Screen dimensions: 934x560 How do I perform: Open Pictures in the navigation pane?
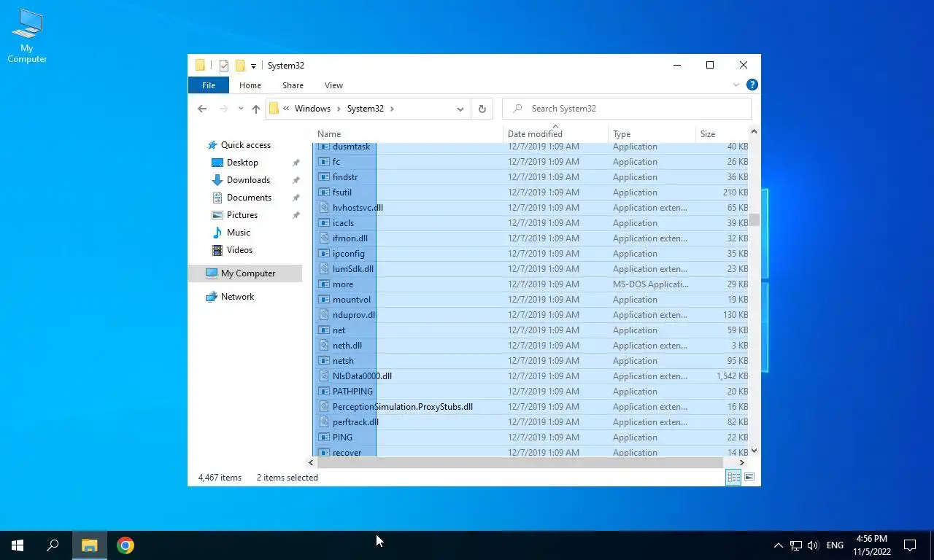click(x=235, y=215)
